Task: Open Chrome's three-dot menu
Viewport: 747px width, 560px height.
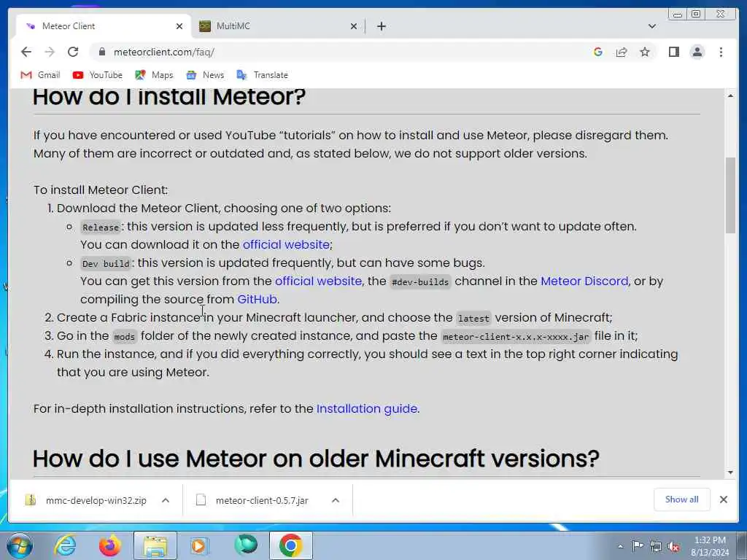Action: 721,52
